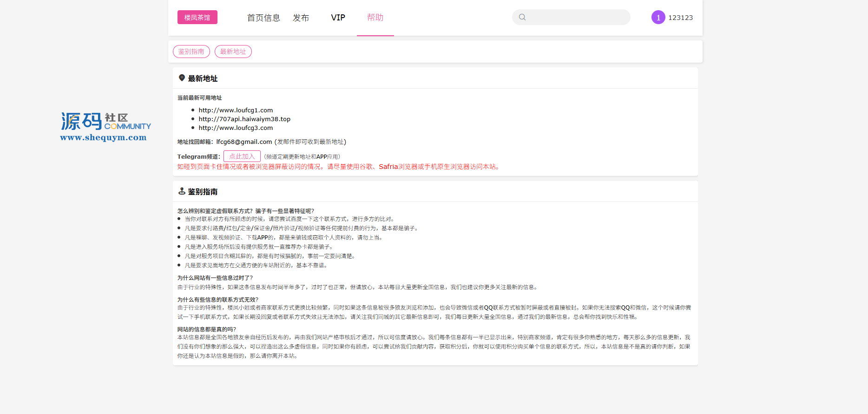Click the 最新地址 pill button
The image size is (868, 414).
pyautogui.click(x=233, y=52)
